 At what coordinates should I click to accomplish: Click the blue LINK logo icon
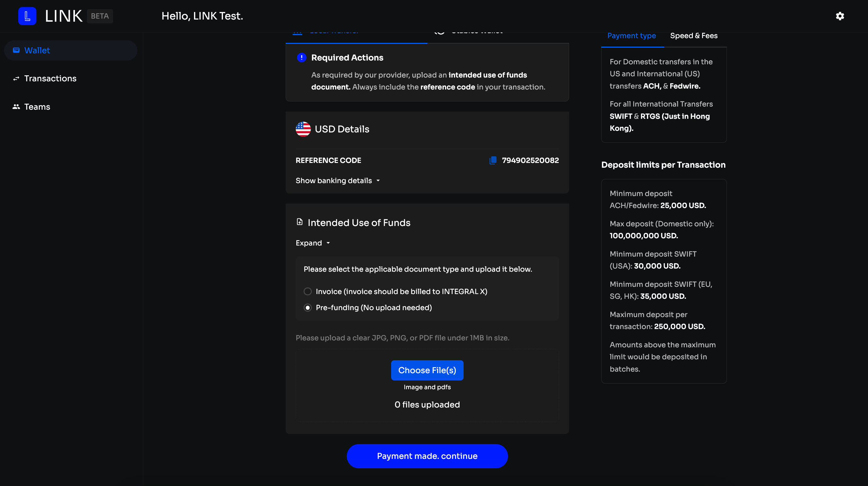(27, 16)
